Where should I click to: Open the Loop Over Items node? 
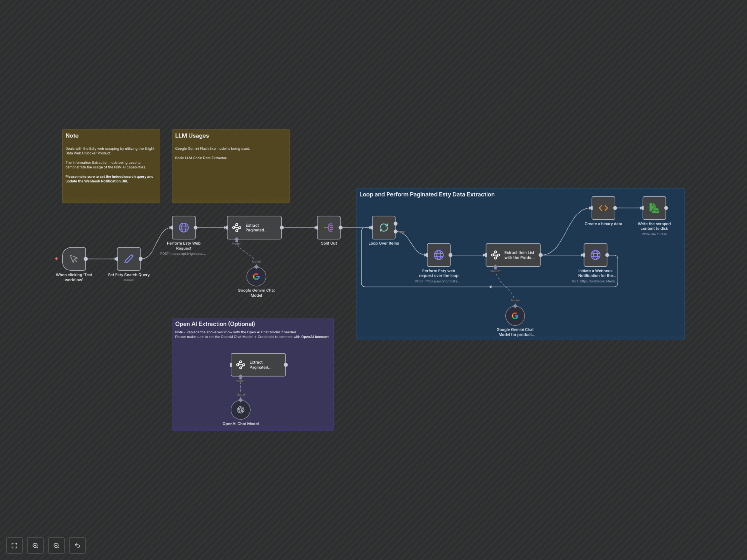tap(383, 227)
